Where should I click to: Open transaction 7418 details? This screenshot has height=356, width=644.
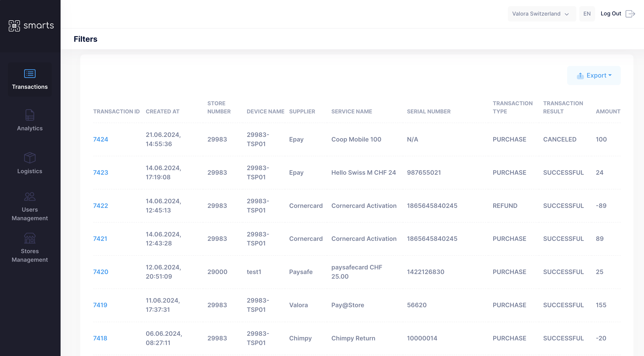100,338
